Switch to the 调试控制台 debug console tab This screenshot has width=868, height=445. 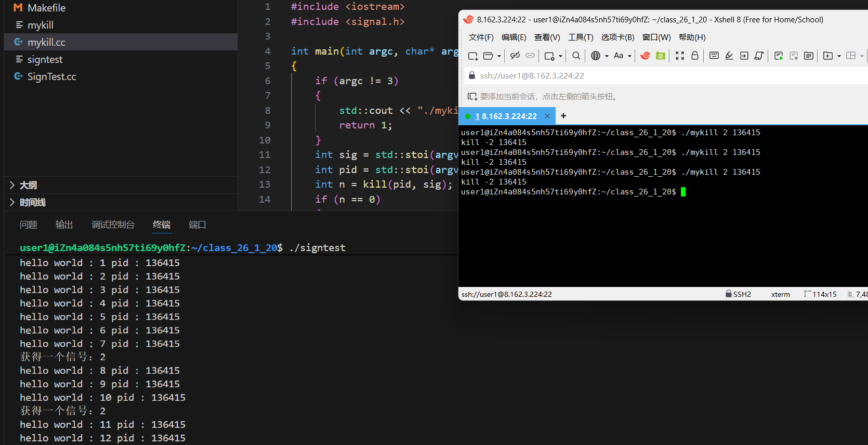[x=113, y=225]
